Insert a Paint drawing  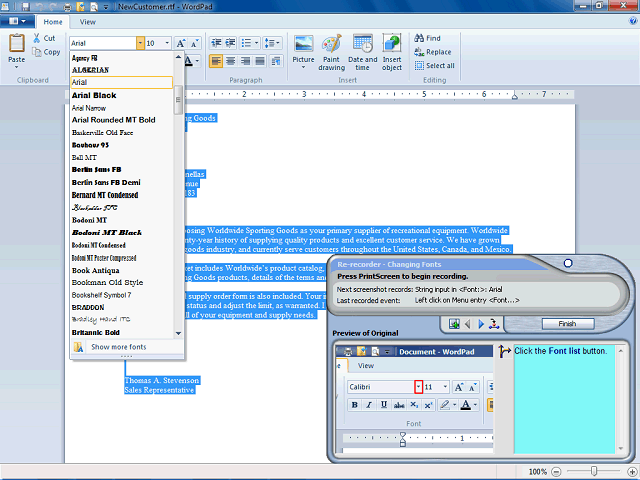(331, 52)
